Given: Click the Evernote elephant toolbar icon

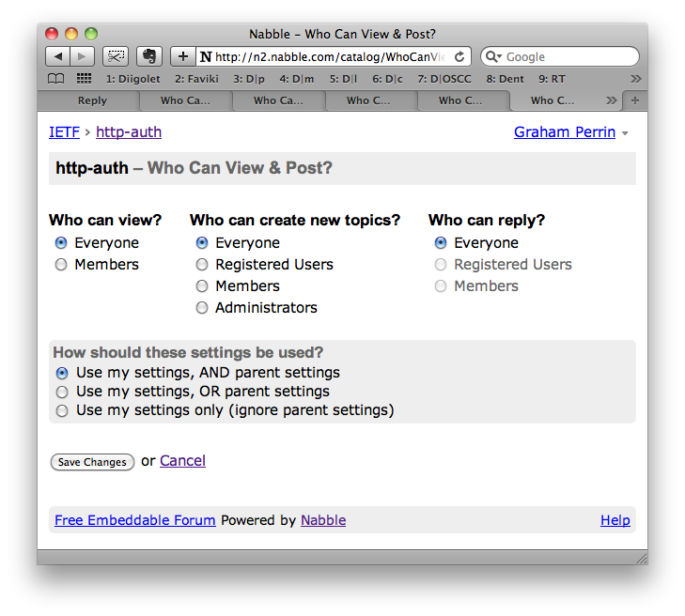Looking at the screenshot, I should pyautogui.click(x=148, y=56).
